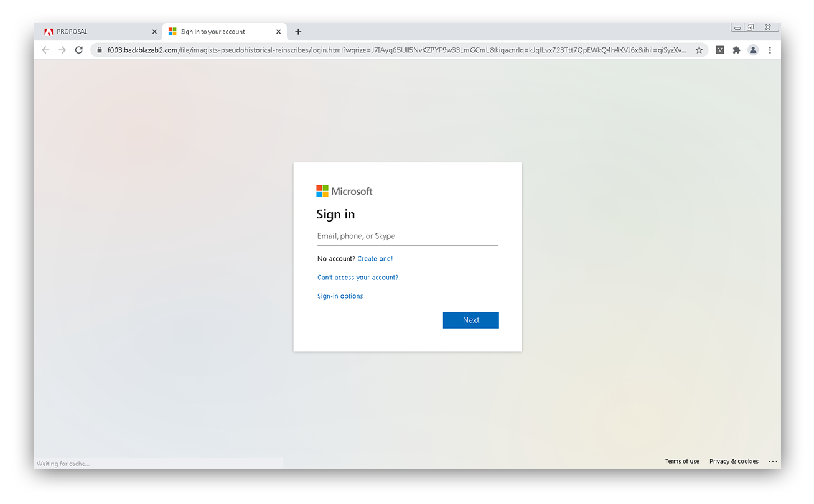Click the address bar URL
Screen dimensions: 814x504
pos(396,50)
